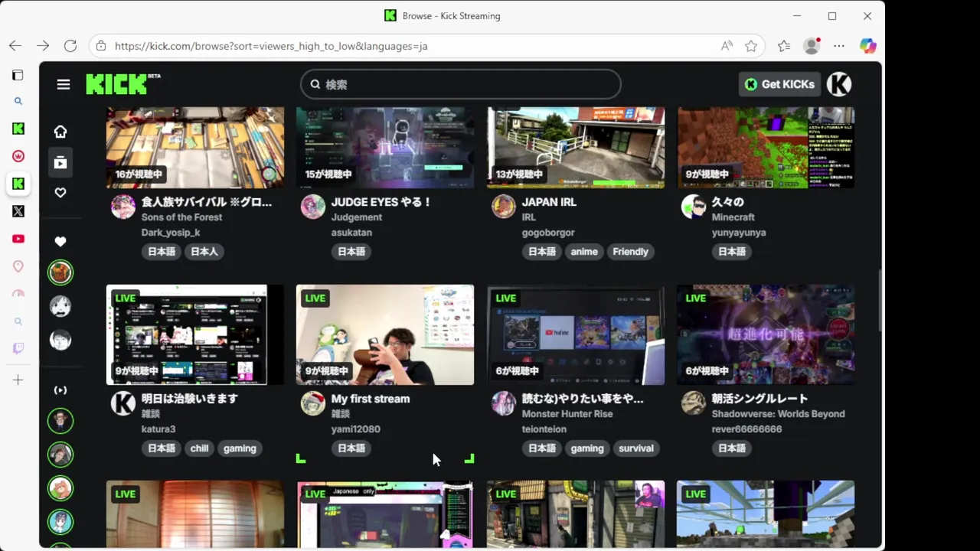Visit the yunyayunya channel
980x551 pixels.
pyautogui.click(x=739, y=233)
